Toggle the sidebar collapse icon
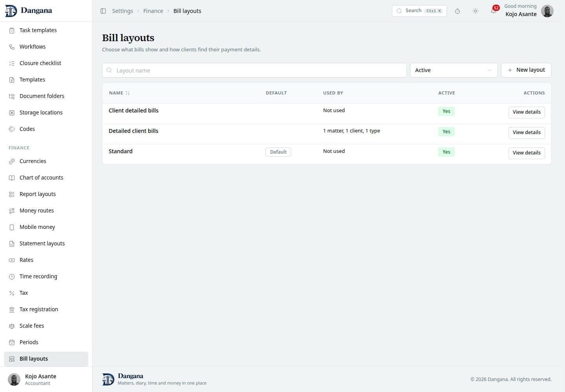This screenshot has width=565, height=392. tap(103, 11)
